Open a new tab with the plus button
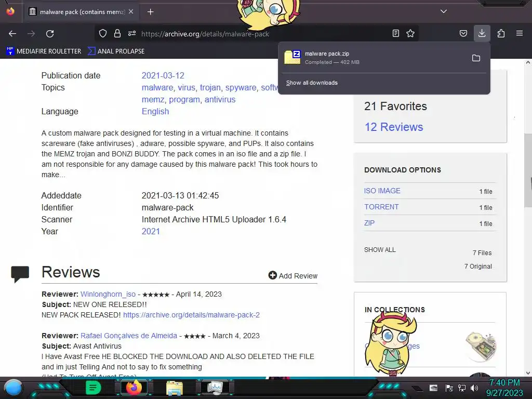This screenshot has width=532, height=399. click(150, 12)
